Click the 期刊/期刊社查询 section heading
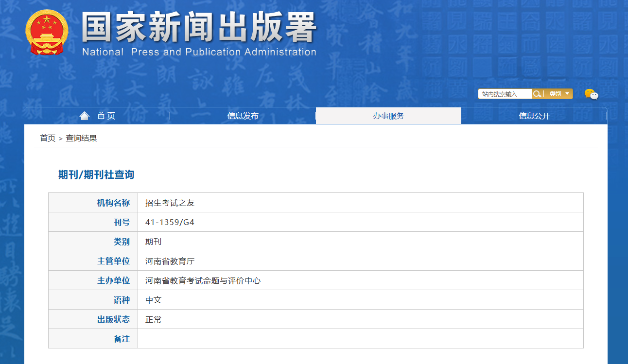Screen dimensions: 628x364 pos(96,174)
